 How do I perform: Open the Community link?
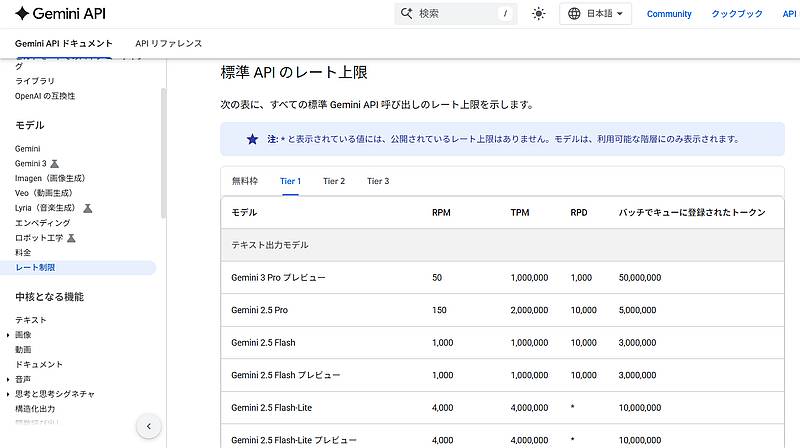tap(669, 14)
